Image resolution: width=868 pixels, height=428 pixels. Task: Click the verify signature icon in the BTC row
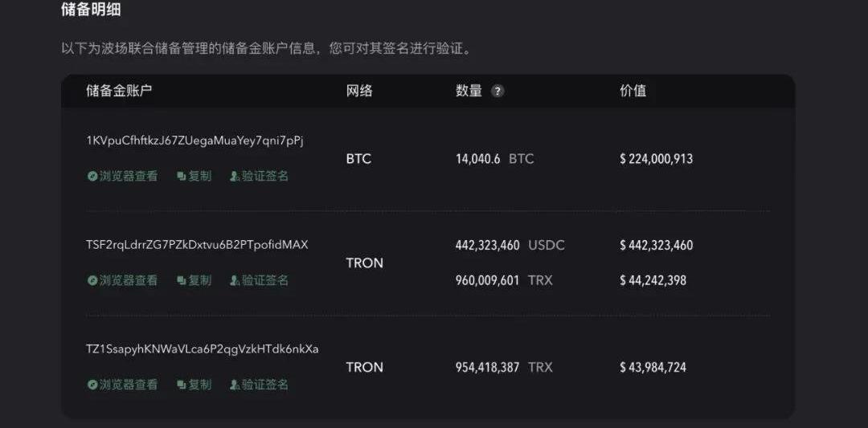point(235,177)
